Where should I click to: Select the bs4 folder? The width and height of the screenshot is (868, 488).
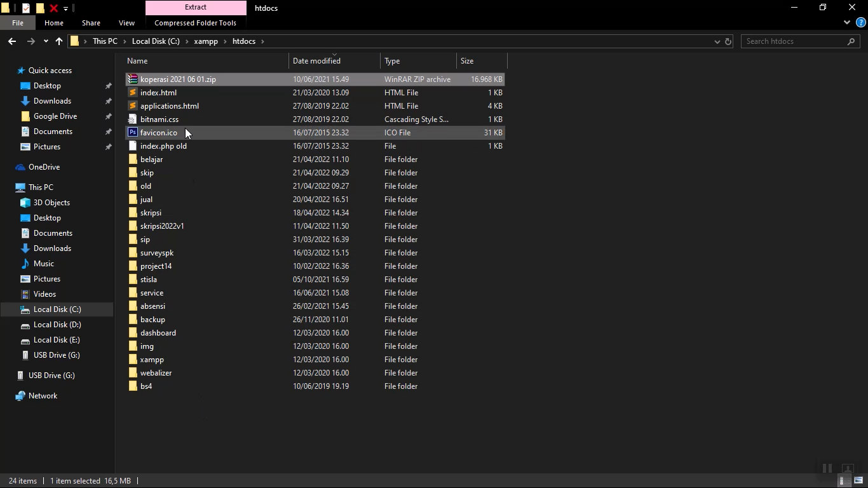[315, 386]
